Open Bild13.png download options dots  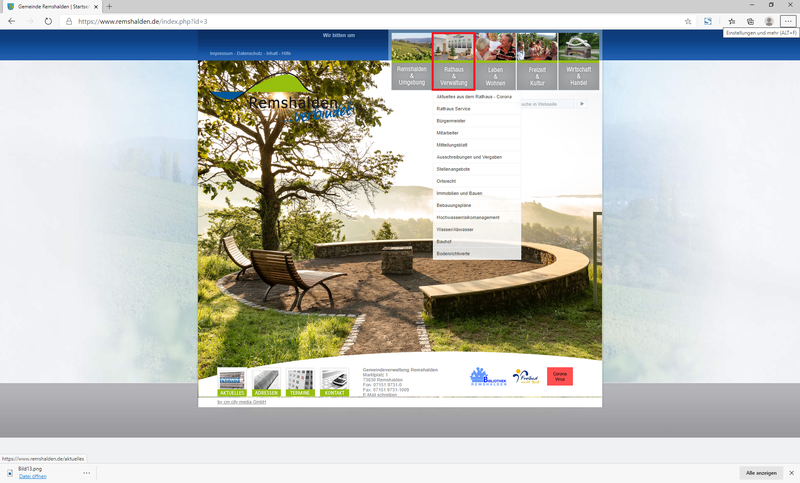(x=87, y=473)
